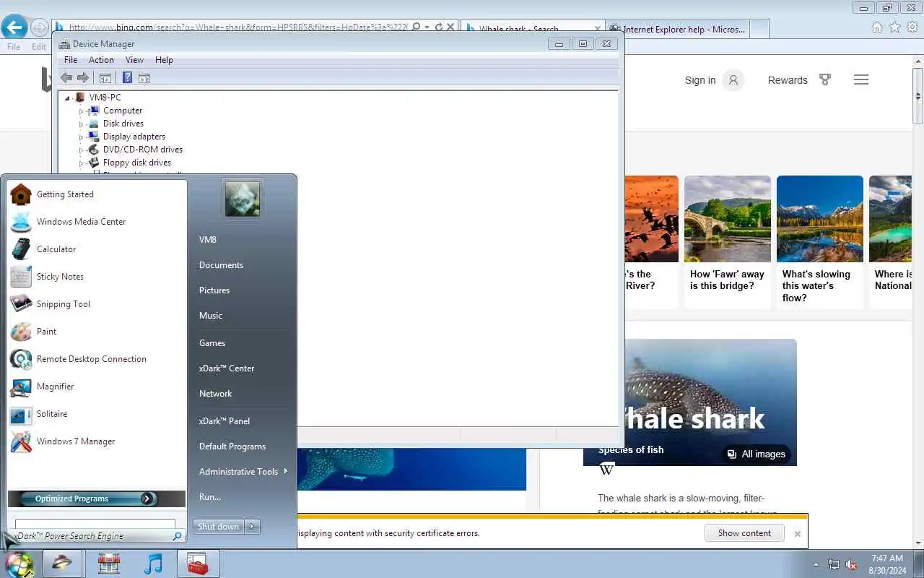Click the Internet Explorer back button
Image resolution: width=924 pixels, height=578 pixels.
pyautogui.click(x=14, y=27)
